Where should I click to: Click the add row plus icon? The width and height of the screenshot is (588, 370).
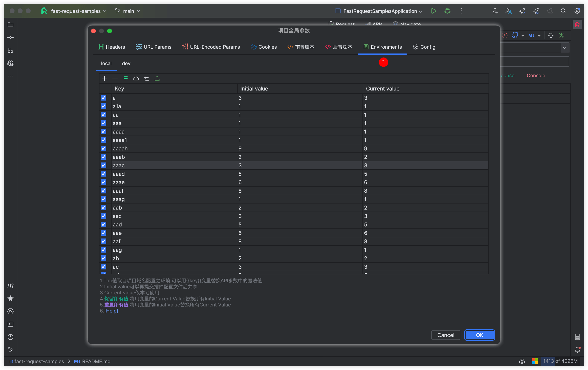pos(105,78)
